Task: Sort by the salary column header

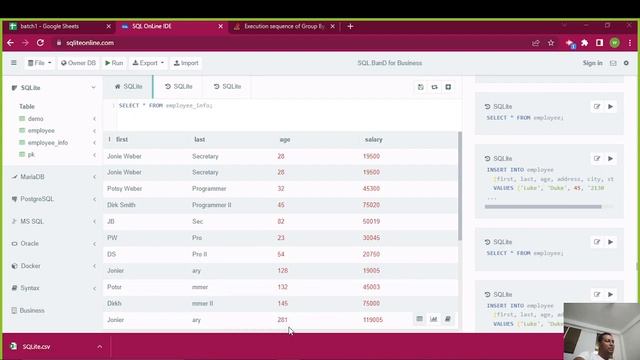Action: pyautogui.click(x=373, y=140)
